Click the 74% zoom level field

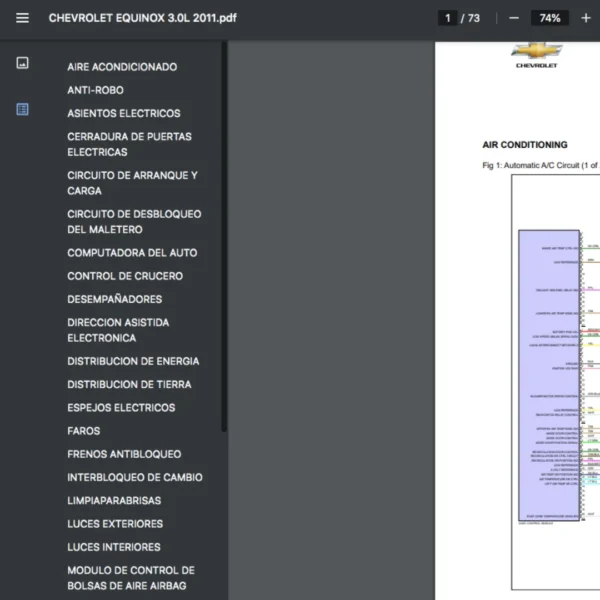click(x=550, y=18)
